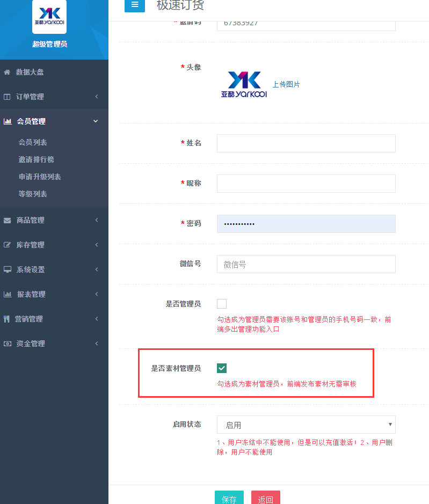Select the 订单管理 menu label
429x504 pixels.
30,97
